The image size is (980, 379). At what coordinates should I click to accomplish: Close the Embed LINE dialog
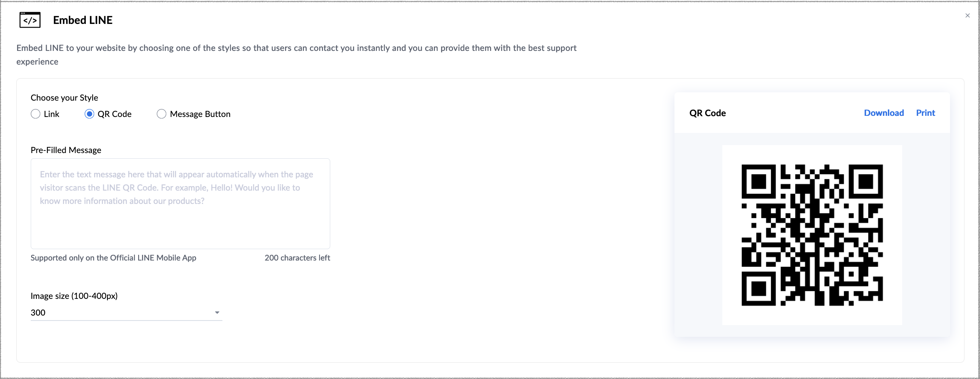click(967, 16)
